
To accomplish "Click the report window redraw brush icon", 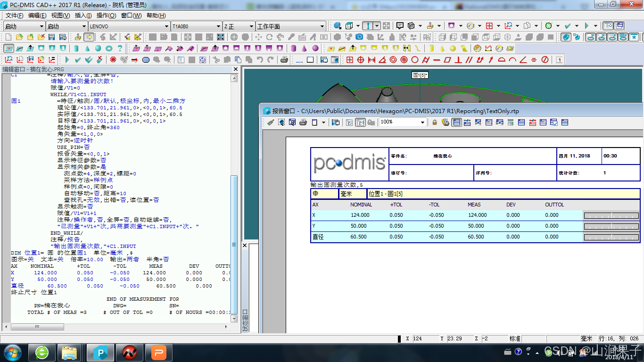I will (x=270, y=122).
